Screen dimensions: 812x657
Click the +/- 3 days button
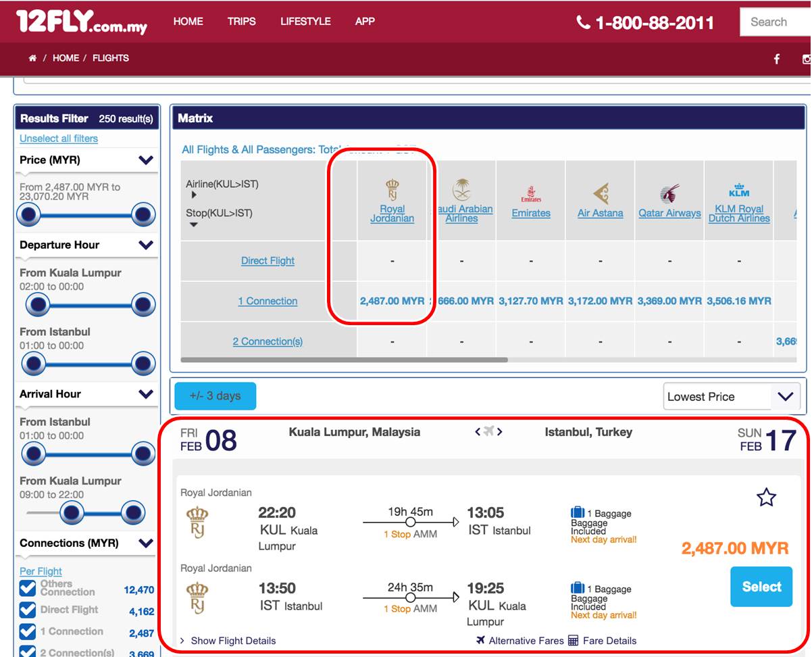215,396
